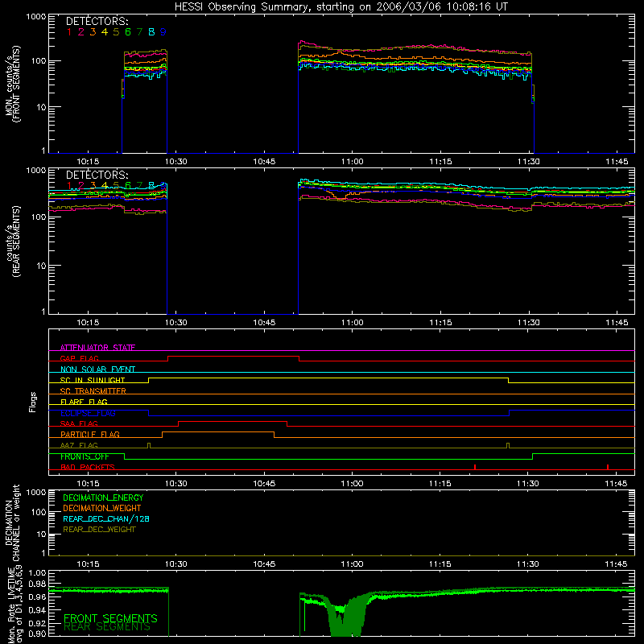644x644 pixels.
Task: Select cyan detector number 8 in front segments legend
Action: click(151, 32)
